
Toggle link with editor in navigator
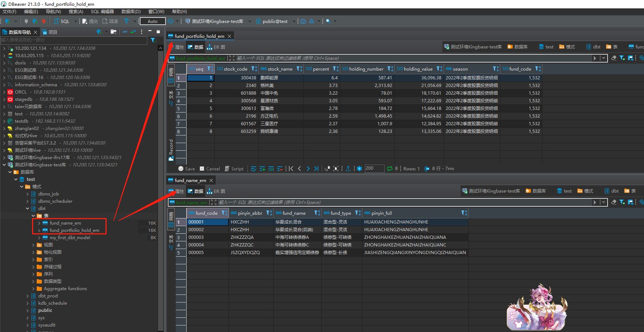tap(133, 32)
